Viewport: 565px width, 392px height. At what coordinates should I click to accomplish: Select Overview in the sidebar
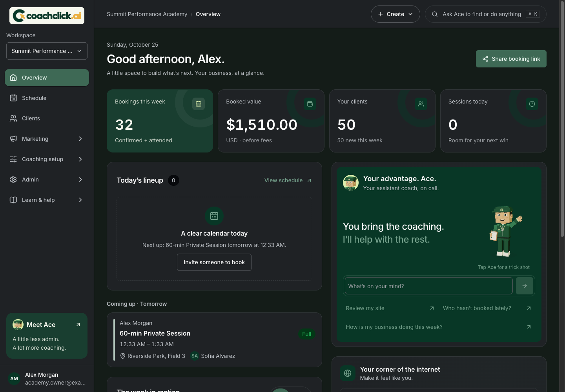pos(47,78)
